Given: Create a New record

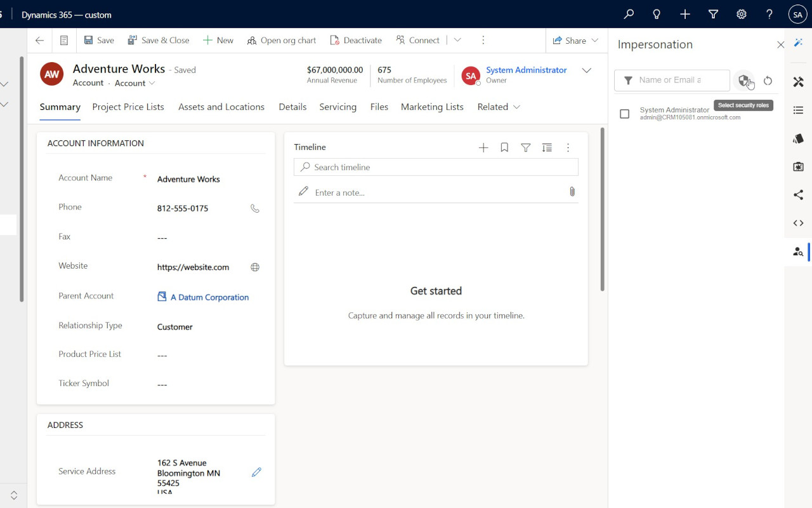Looking at the screenshot, I should click(218, 40).
